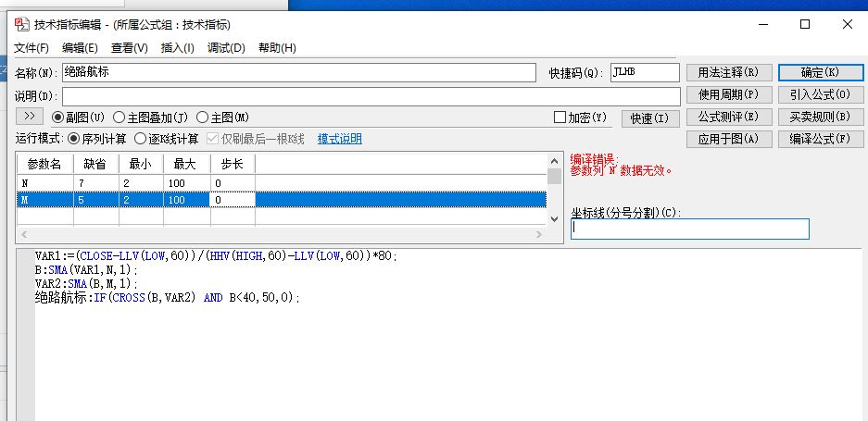Open the 模式说明 link
Viewport: 868px width, 421px height.
pos(339,139)
